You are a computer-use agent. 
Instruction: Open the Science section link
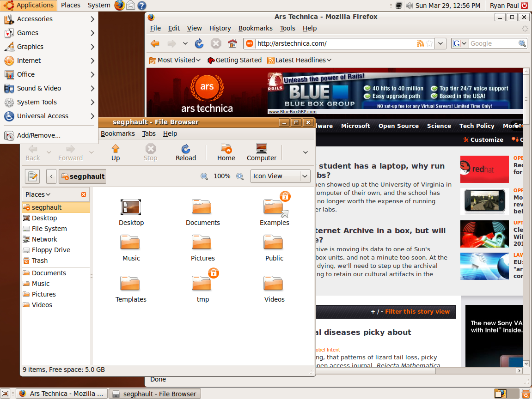point(439,126)
